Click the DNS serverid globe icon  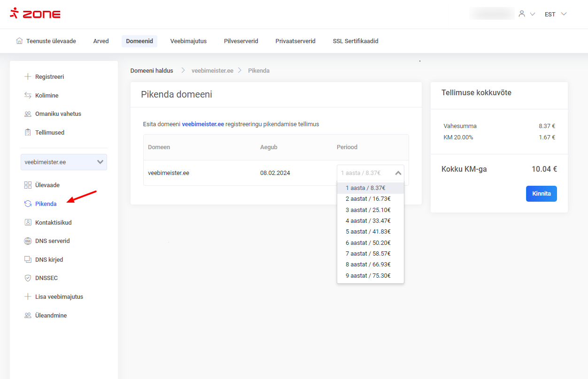28,241
